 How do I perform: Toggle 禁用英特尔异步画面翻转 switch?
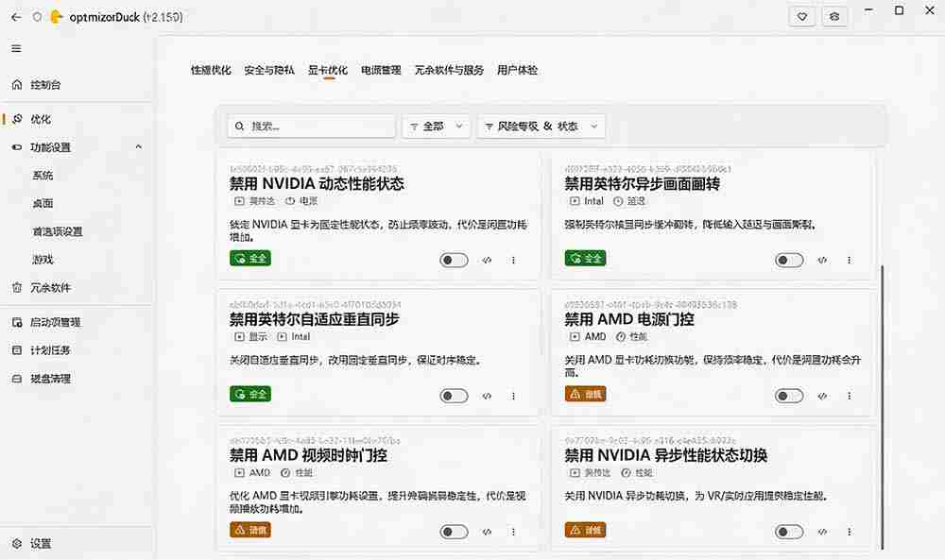coord(789,260)
